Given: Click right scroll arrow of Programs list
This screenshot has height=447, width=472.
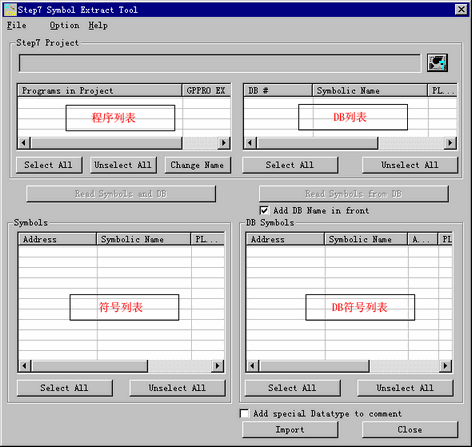Looking at the screenshot, I should [224, 143].
